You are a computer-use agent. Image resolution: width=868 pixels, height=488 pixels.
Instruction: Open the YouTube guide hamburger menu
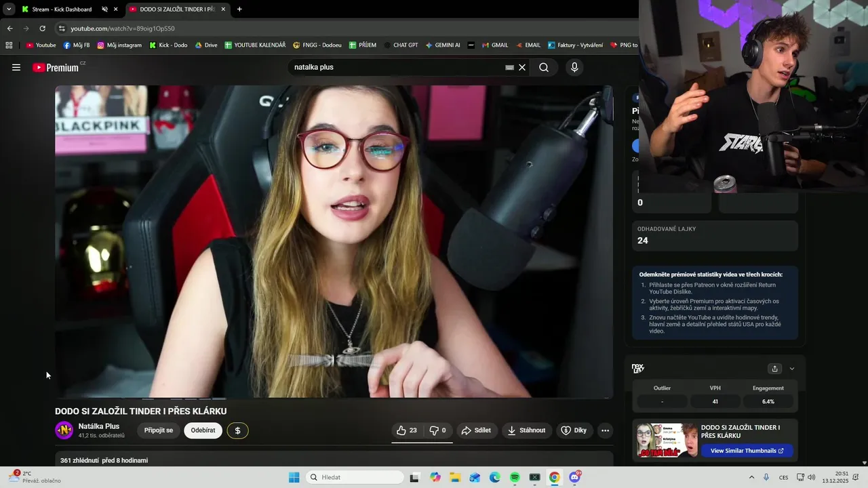click(16, 67)
